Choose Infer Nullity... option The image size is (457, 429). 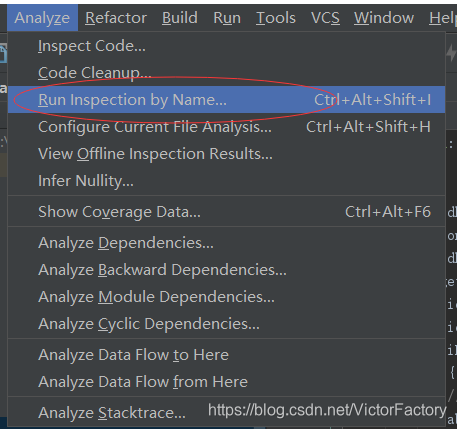[x=226, y=181]
